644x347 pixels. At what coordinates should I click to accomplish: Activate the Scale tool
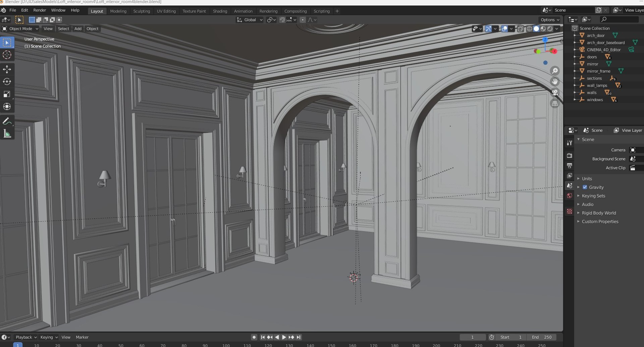[x=7, y=94]
